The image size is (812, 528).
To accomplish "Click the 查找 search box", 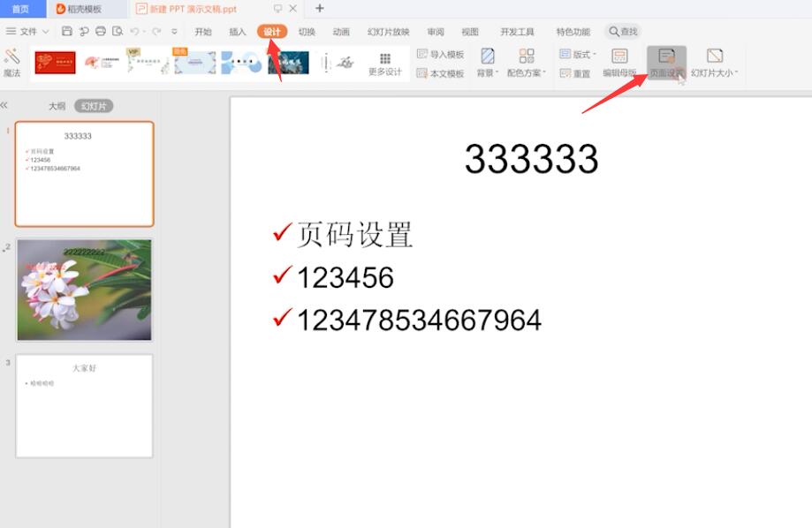I will (623, 32).
